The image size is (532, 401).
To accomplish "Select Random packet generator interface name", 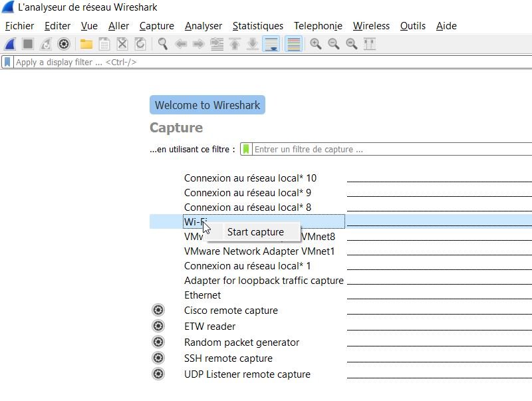I will pyautogui.click(x=241, y=342).
